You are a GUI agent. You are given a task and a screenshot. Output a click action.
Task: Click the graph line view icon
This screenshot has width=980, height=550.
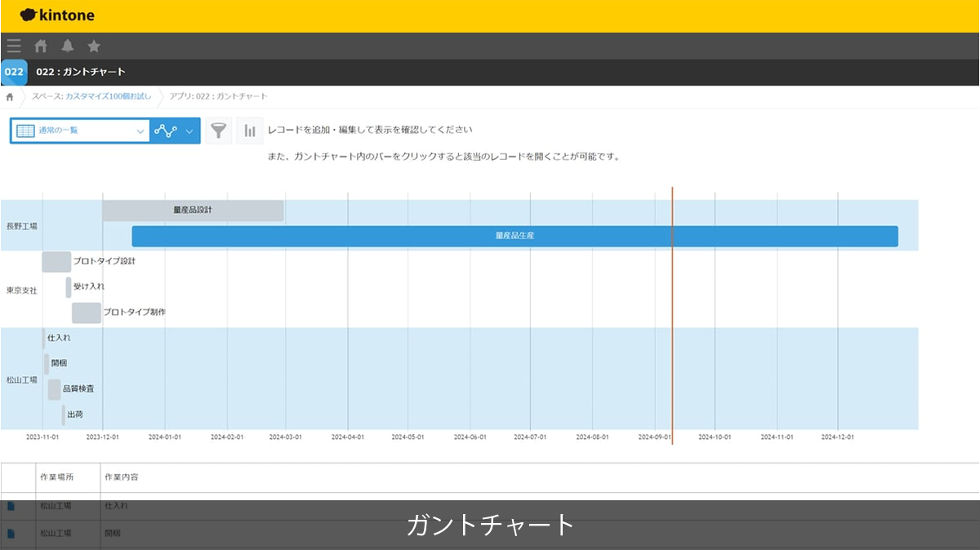coord(166,131)
